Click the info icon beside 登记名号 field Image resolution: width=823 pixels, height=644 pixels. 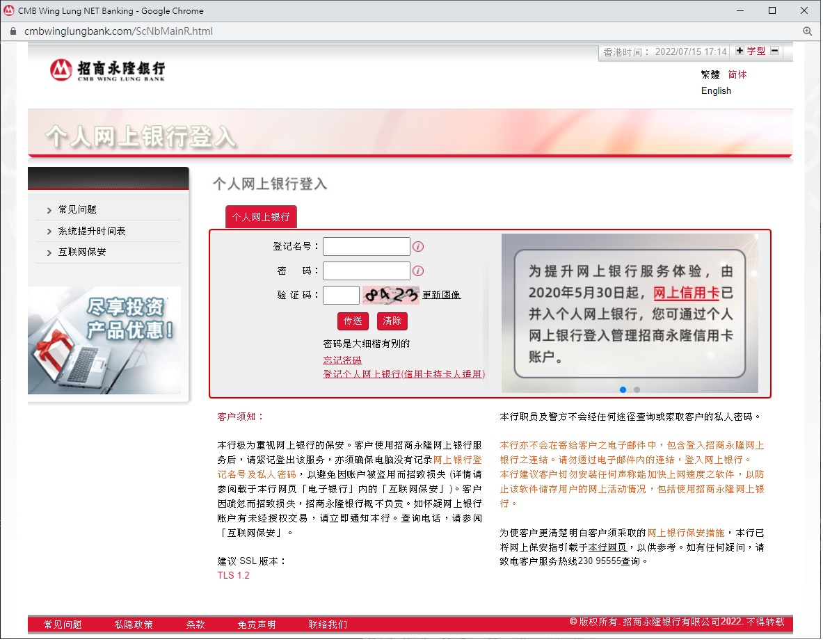point(418,247)
